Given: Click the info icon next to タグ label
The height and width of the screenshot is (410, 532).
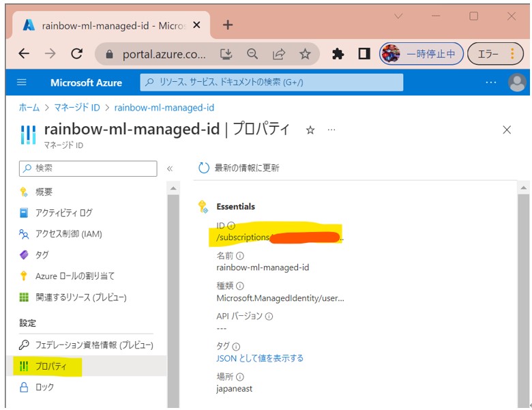Looking at the screenshot, I should coord(236,347).
